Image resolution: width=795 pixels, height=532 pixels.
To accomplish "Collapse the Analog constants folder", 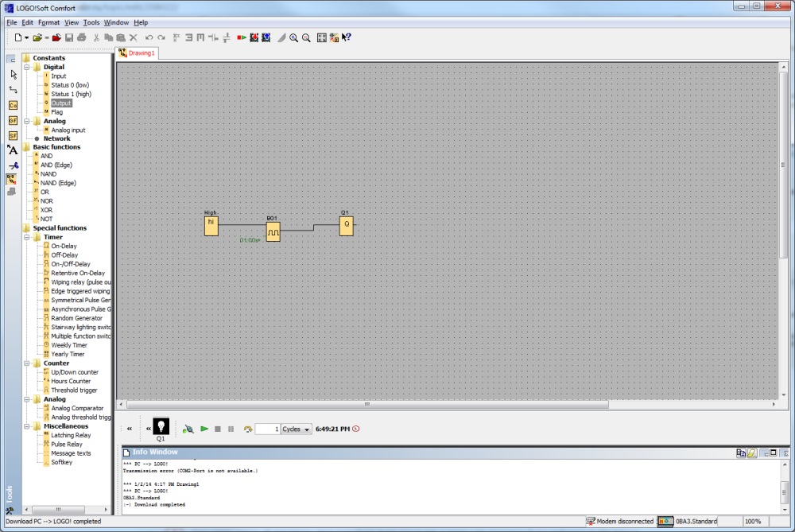I will 27,121.
